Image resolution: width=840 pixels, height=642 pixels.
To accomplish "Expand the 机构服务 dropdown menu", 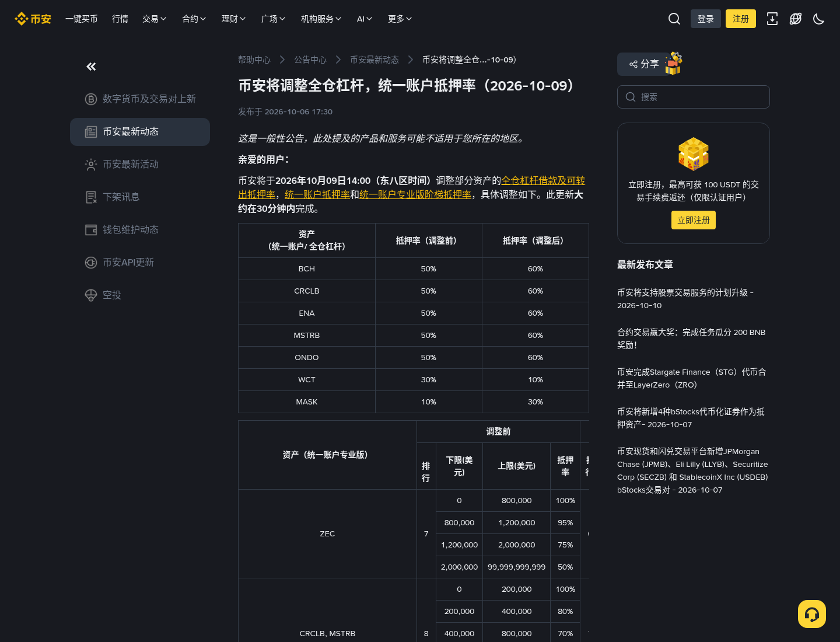I will pos(321,19).
